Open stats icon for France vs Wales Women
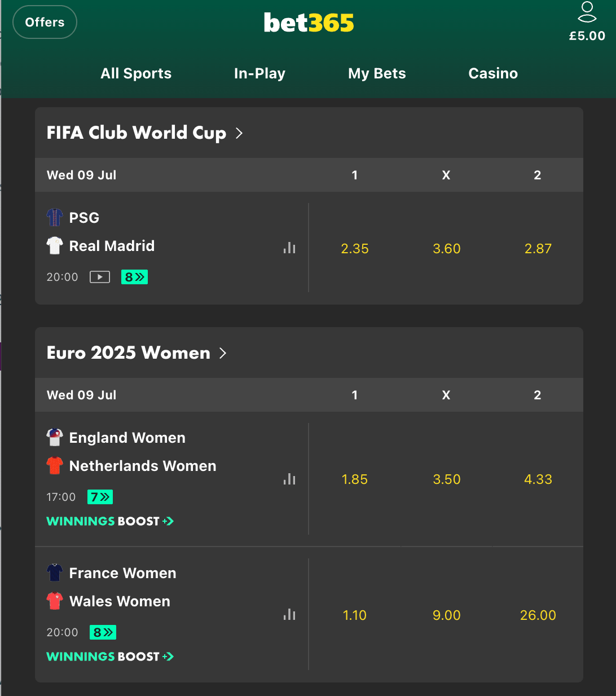The image size is (616, 696). pyautogui.click(x=289, y=614)
